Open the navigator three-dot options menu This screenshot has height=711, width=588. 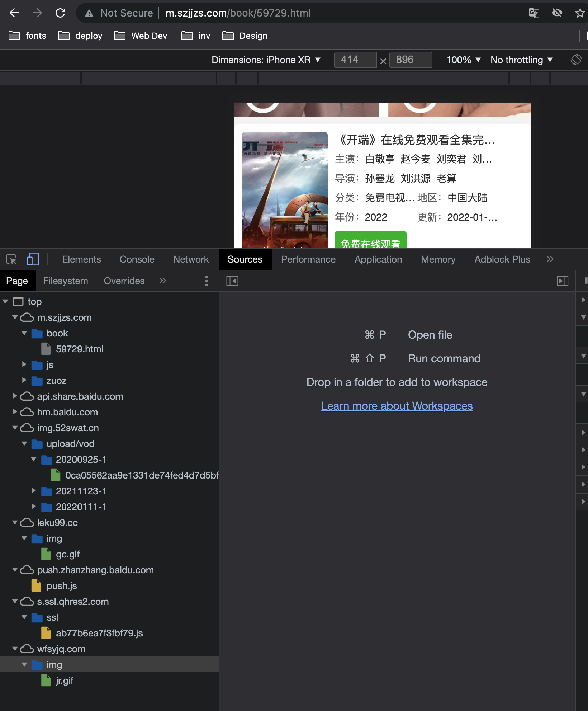coord(207,281)
